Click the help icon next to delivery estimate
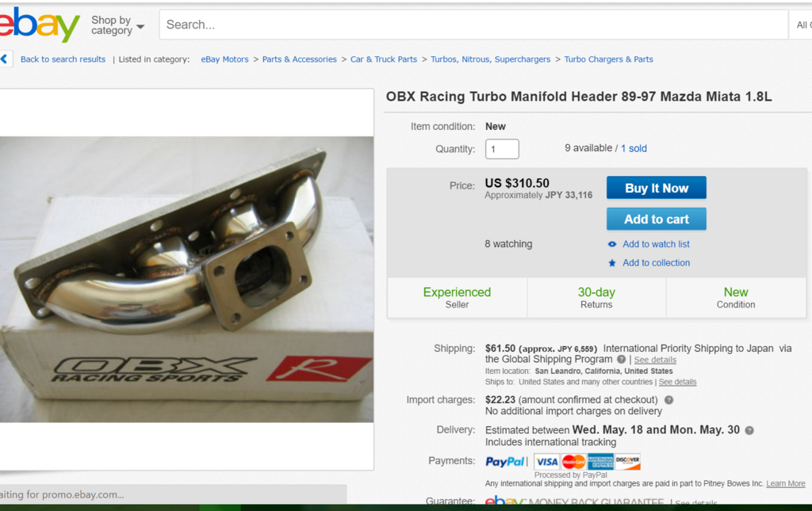812x511 pixels. click(x=749, y=430)
